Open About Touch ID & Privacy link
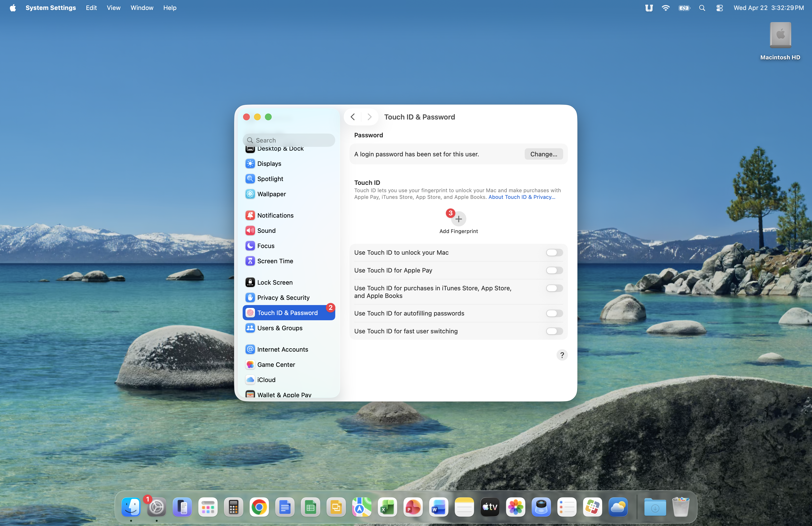Viewport: 812px width, 526px height. pyautogui.click(x=522, y=197)
